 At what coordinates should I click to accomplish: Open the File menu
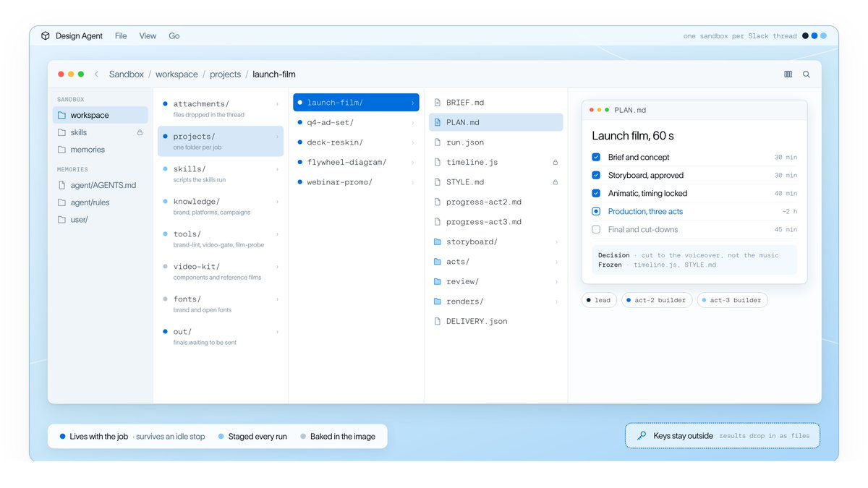(121, 36)
